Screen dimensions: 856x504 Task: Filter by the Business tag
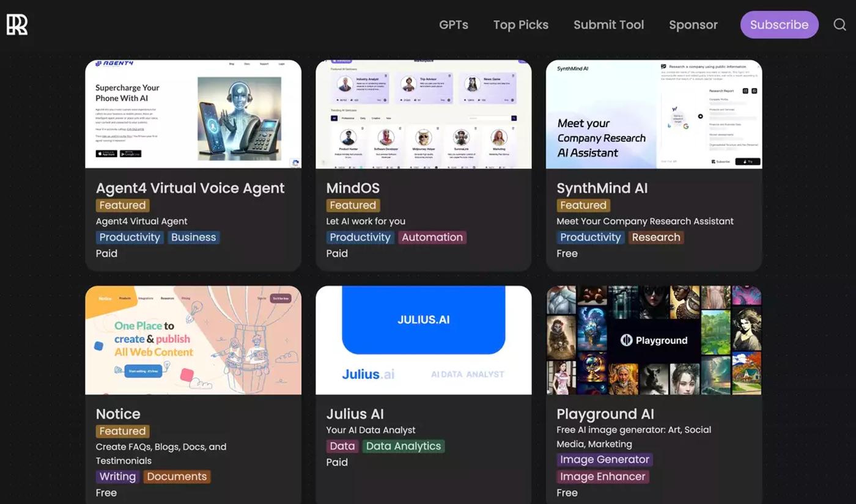(194, 237)
